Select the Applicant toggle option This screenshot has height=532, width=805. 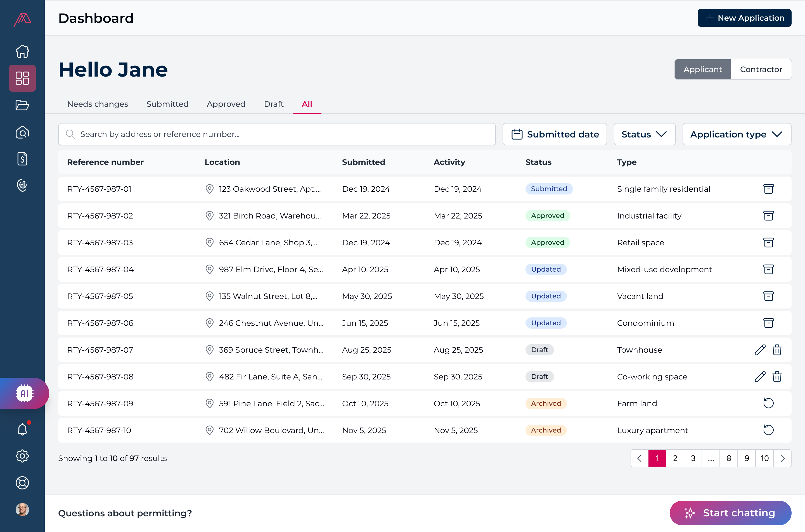pyautogui.click(x=702, y=69)
